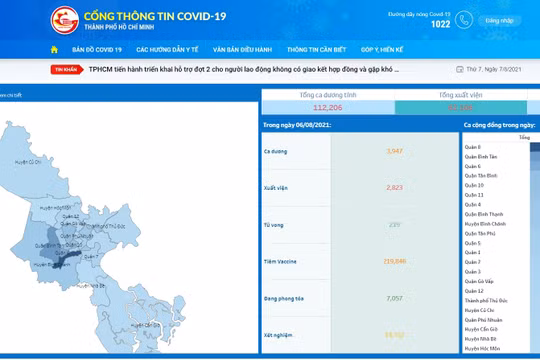Viewport: 540px width, 360px height.
Task: Click the hotline phone icon
Action: (464, 20)
